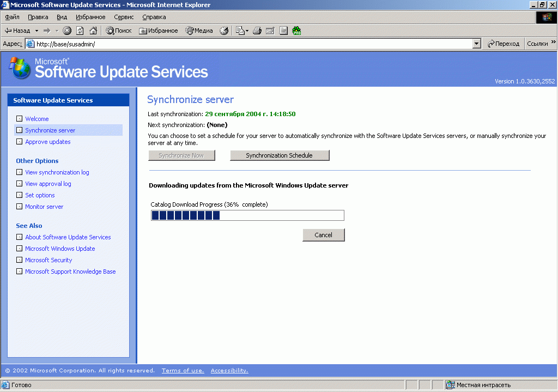Open the Back button history dropdown arrow

coord(37,31)
